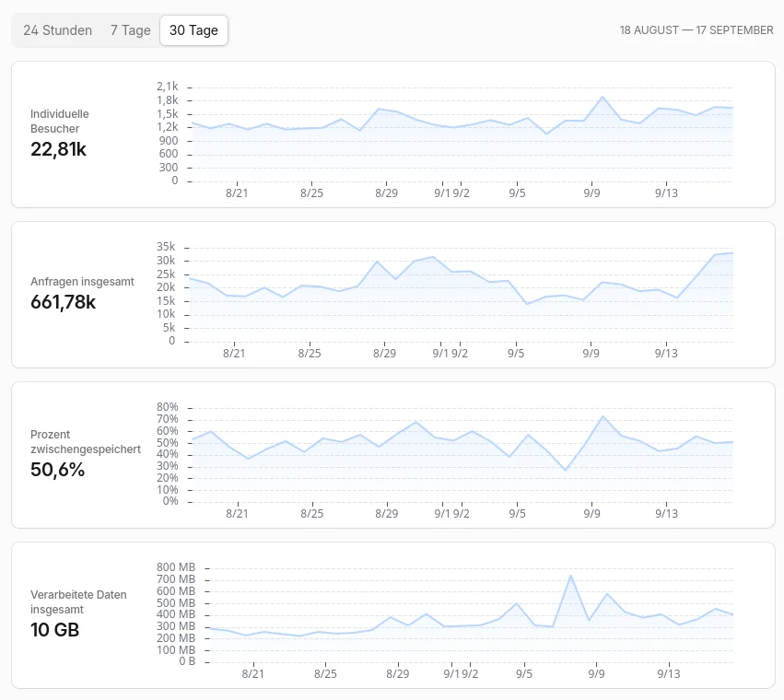Click the 700 MB spike in the data chart
Screen dimensions: 784x700
point(570,576)
